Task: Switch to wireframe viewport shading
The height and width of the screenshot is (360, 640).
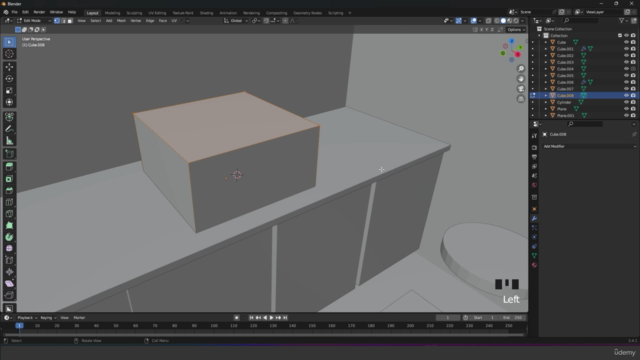Action: (x=497, y=21)
